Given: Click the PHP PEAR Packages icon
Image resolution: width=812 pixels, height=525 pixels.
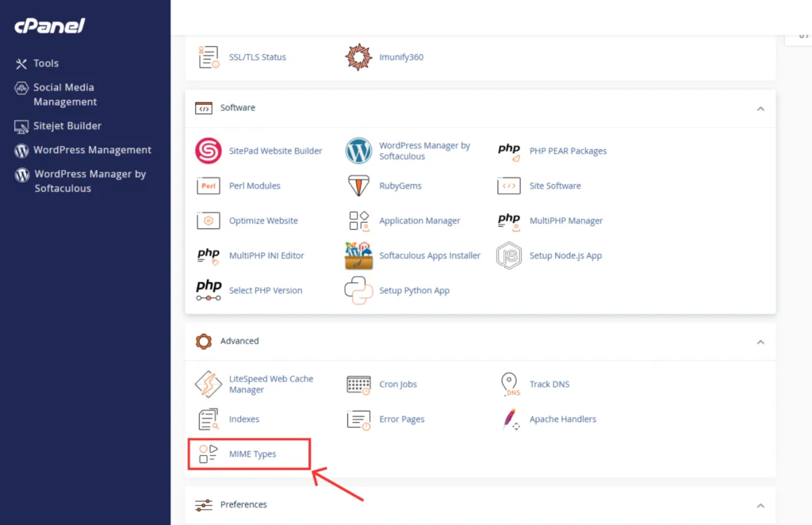Looking at the screenshot, I should point(508,151).
